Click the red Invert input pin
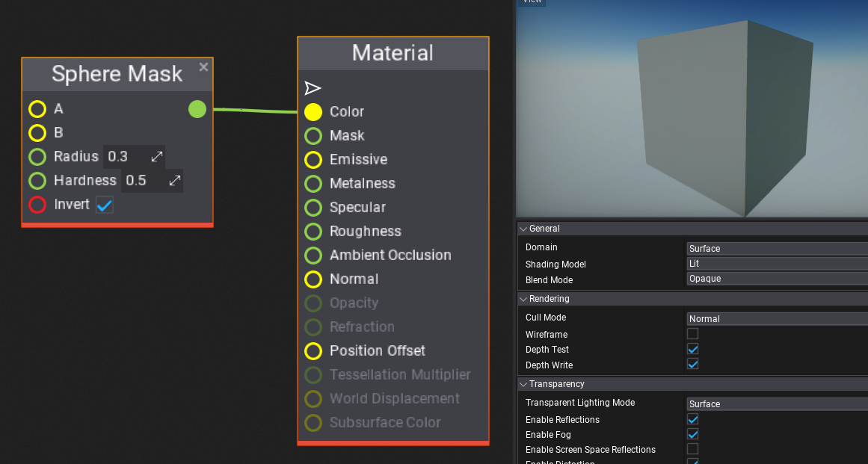Screen dimensions: 868x464 37,205
